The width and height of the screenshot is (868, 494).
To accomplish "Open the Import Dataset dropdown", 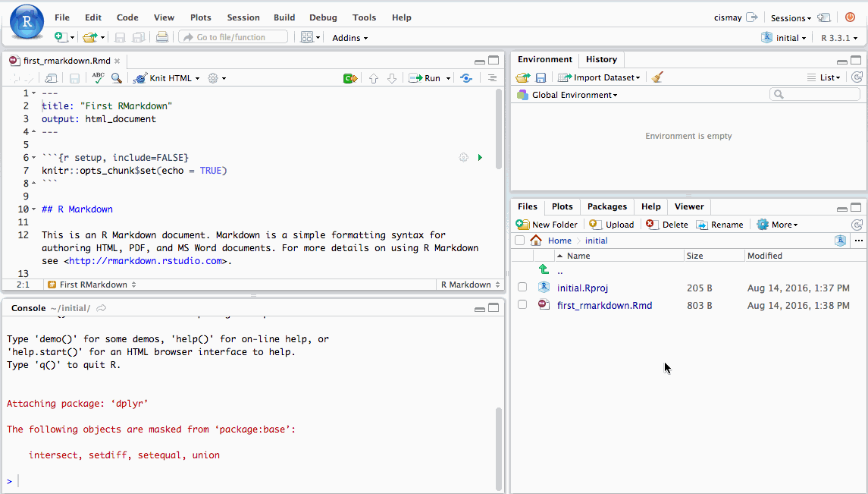I will 599,77.
